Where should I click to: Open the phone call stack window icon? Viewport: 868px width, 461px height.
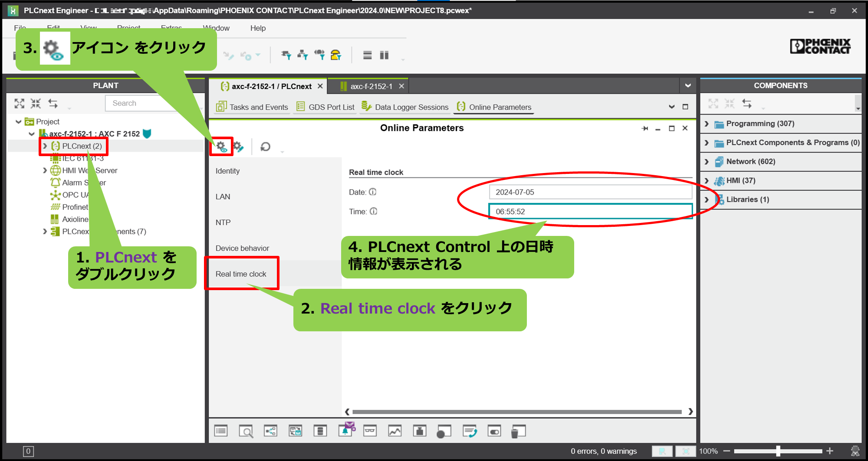(x=470, y=431)
